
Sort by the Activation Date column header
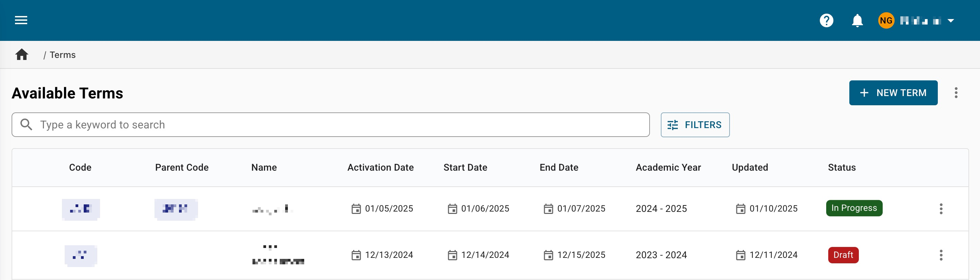(x=380, y=168)
